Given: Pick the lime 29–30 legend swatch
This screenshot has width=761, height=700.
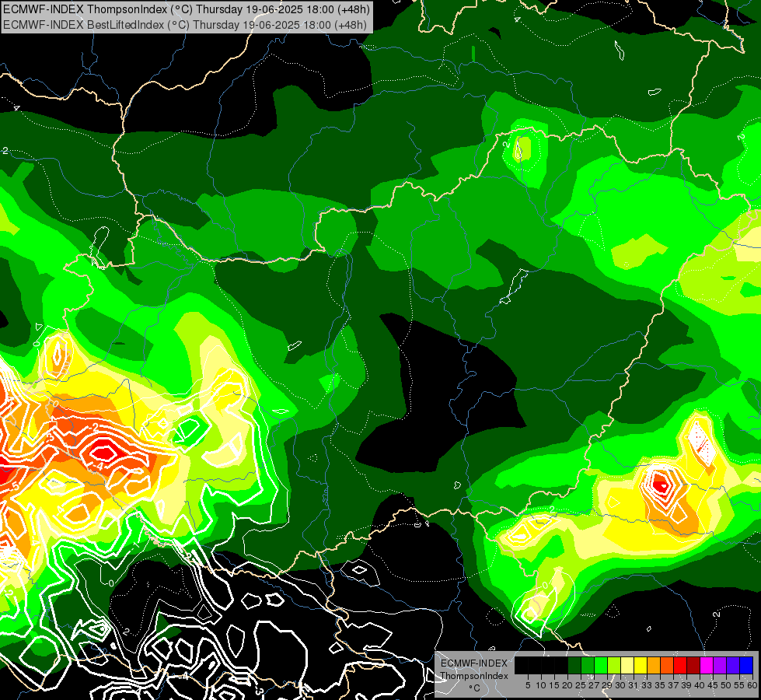Looking at the screenshot, I should (614, 666).
